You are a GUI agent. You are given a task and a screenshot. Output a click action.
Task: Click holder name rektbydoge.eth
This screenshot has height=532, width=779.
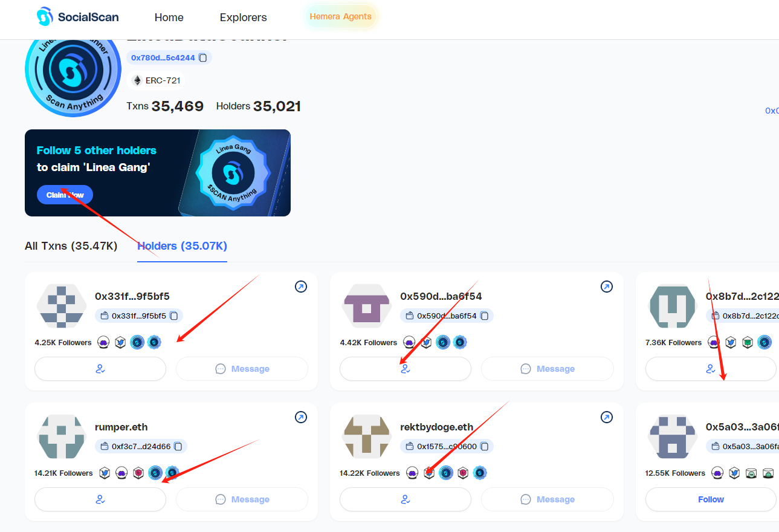[x=437, y=427]
